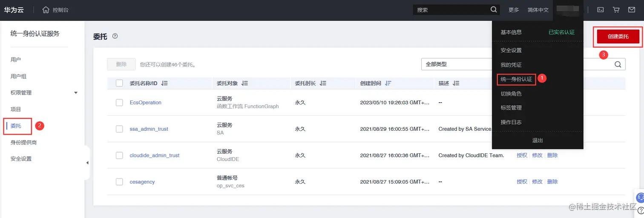Sort by 描述 column icon
644x218 pixels.
tap(456, 83)
